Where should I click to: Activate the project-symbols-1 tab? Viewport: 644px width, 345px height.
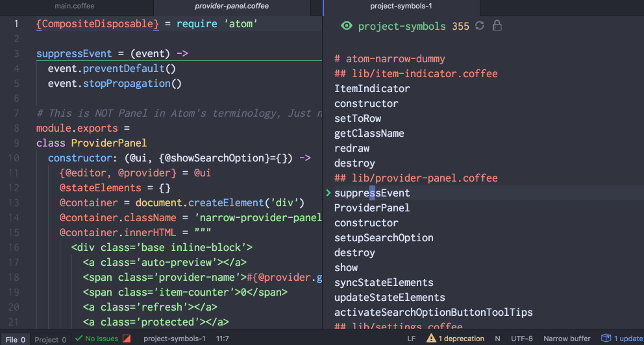pos(401,6)
